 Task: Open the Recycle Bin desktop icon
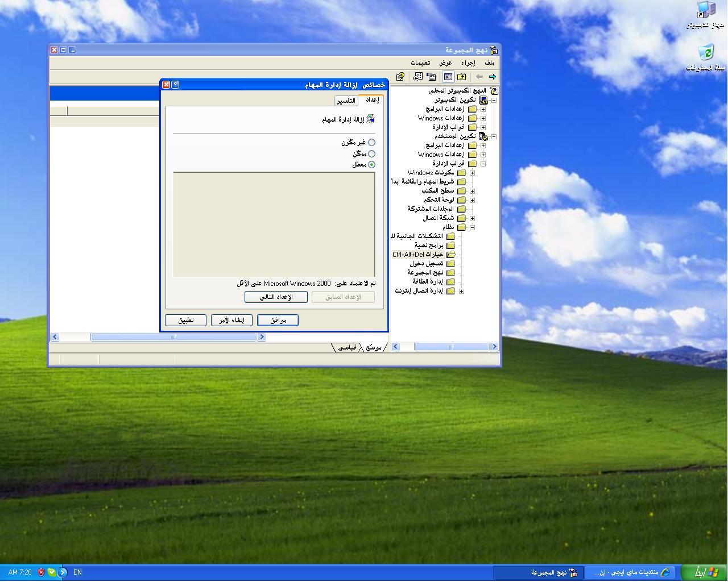[x=706, y=53]
